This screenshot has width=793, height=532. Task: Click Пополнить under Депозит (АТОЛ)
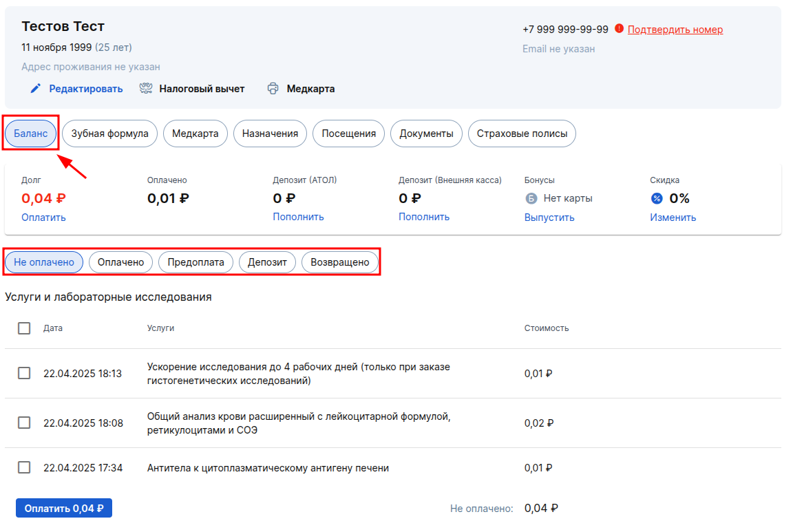(x=298, y=216)
